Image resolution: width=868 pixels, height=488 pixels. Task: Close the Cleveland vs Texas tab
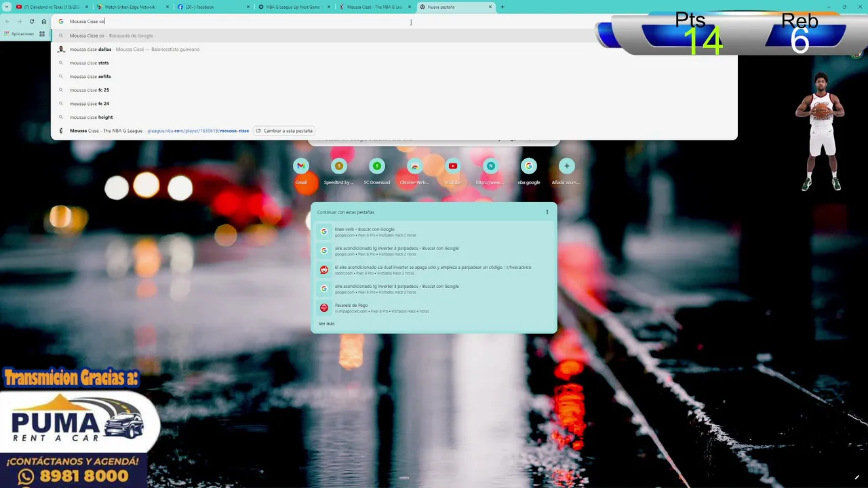[86, 7]
